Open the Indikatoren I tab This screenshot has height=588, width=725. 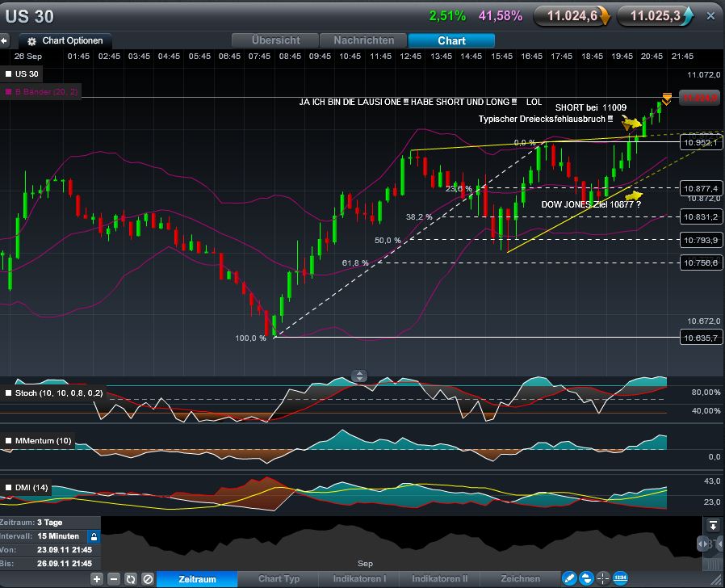360,578
